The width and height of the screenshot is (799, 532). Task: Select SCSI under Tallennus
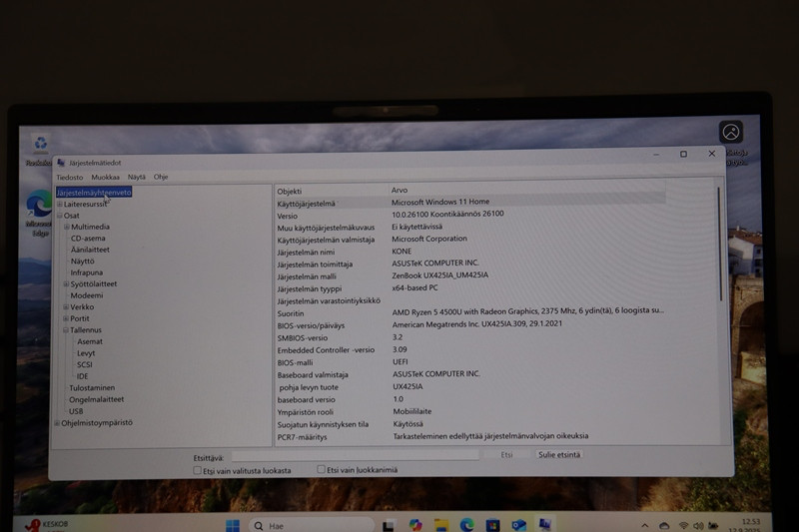click(85, 364)
